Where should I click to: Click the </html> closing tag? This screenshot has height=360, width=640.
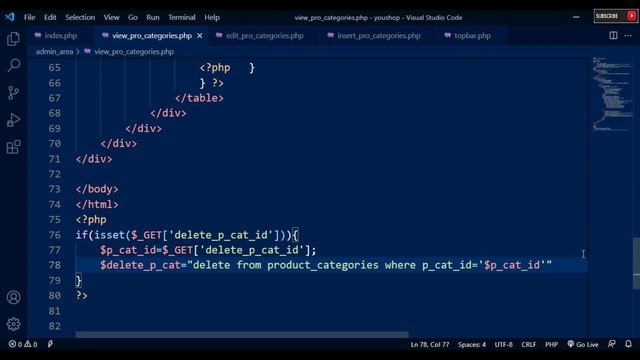pos(97,204)
